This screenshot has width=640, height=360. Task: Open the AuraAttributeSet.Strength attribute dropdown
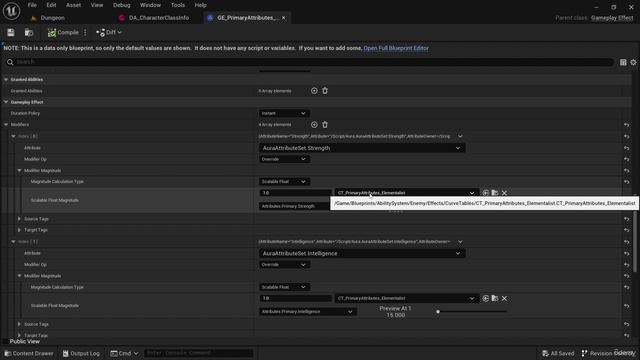pyautogui.click(x=362, y=148)
